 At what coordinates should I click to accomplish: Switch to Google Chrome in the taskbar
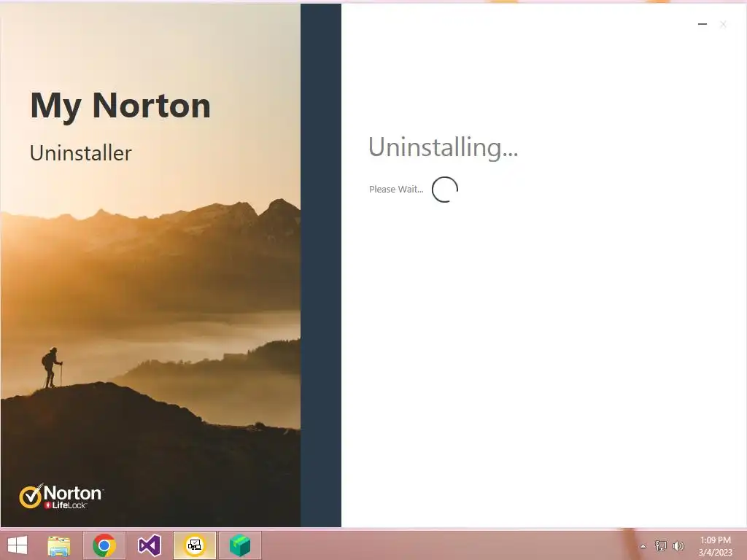104,545
